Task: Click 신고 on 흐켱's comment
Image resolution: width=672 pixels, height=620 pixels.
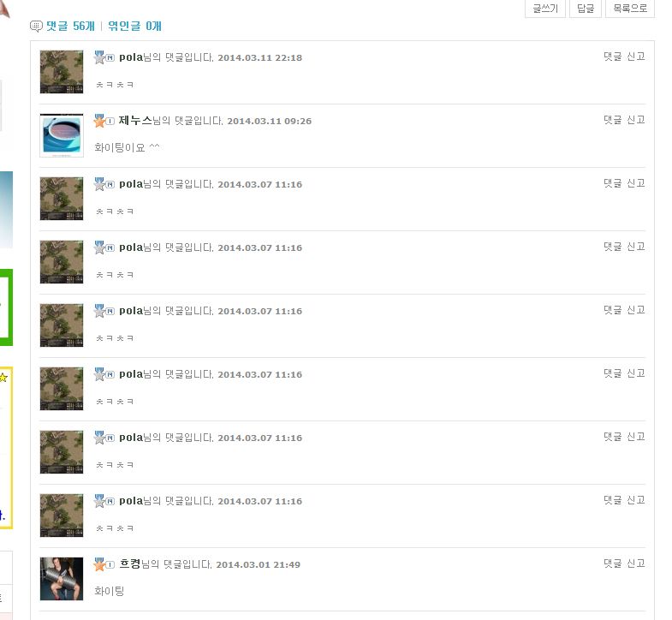Action: pyautogui.click(x=636, y=563)
